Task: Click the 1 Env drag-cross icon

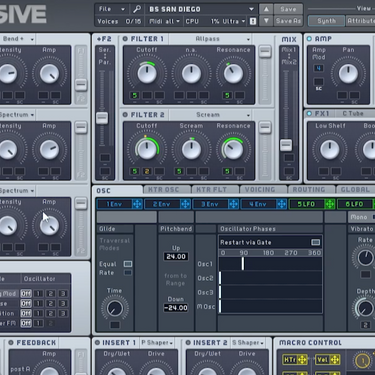Action: (x=137, y=204)
